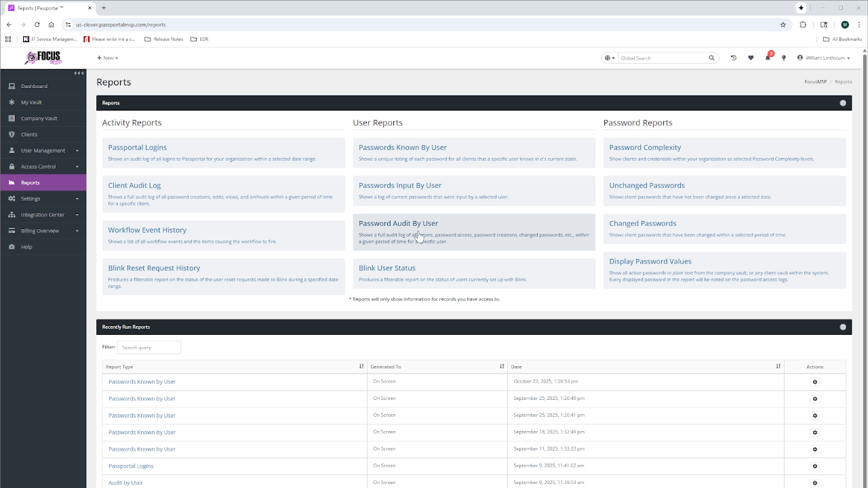Click the Global Search magnifier icon
The height and width of the screenshot is (488, 868).
pos(711,58)
